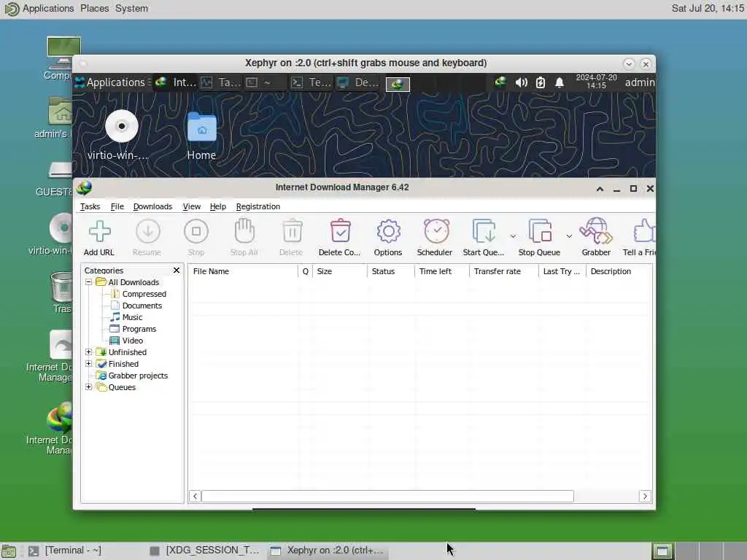Viewport: 747px width, 560px height.
Task: Shade the IDM window with the up arrow
Action: pos(600,189)
